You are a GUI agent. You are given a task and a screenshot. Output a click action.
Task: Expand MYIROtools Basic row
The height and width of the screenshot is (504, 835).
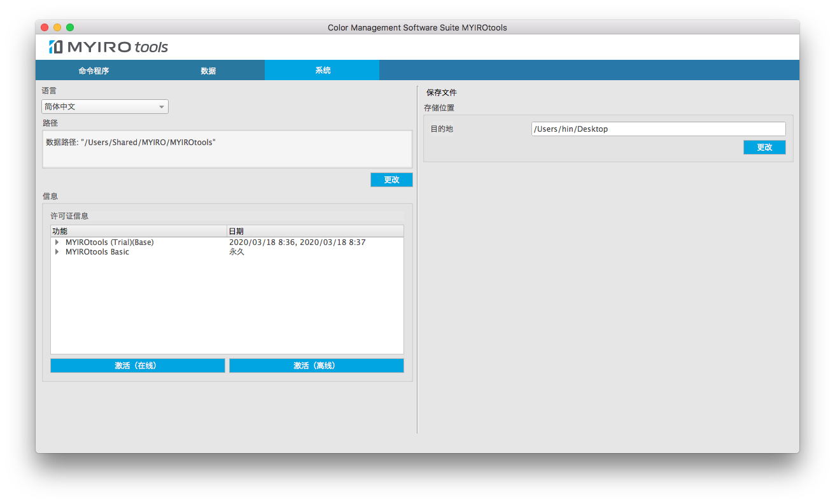57,252
